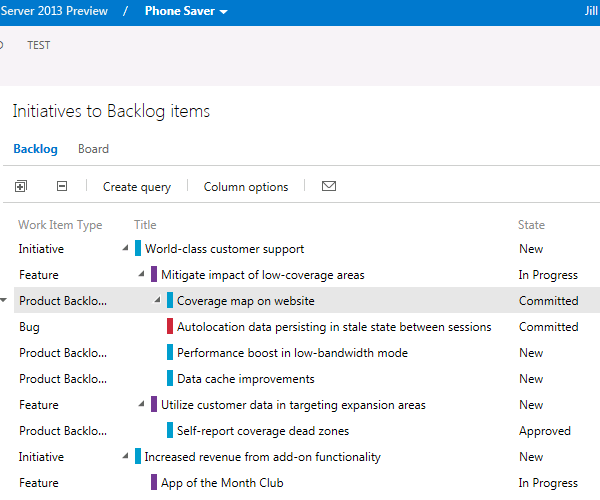The height and width of the screenshot is (500, 600).
Task: Open the Phone Saver project dropdown
Action: (x=186, y=12)
